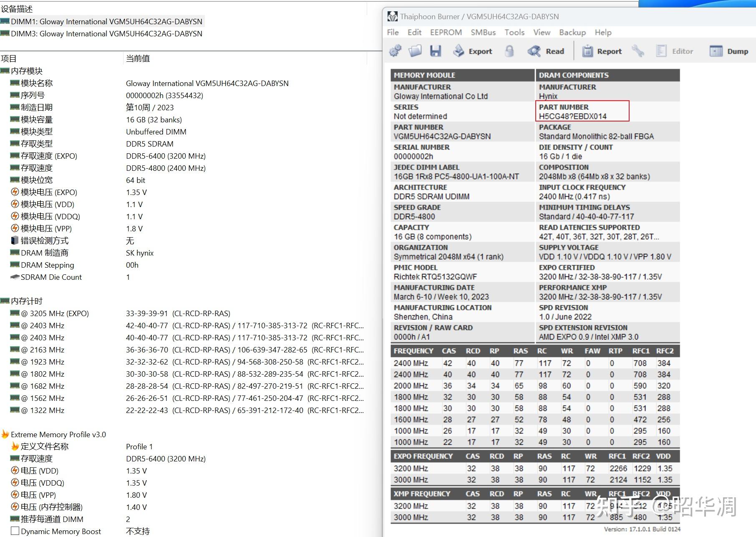Click the write-protection lock icon
This screenshot has height=537, width=756.
tap(509, 51)
